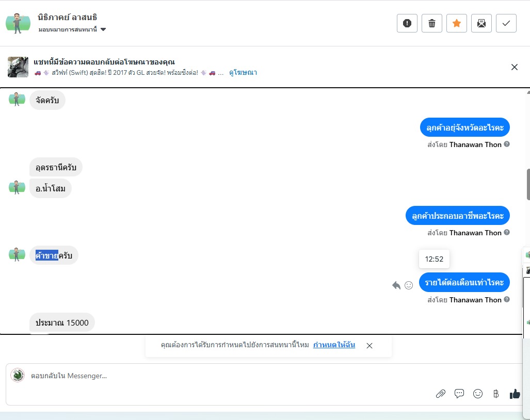Open the emoji picker in composer
The image size is (530, 420).
pyautogui.click(x=478, y=394)
